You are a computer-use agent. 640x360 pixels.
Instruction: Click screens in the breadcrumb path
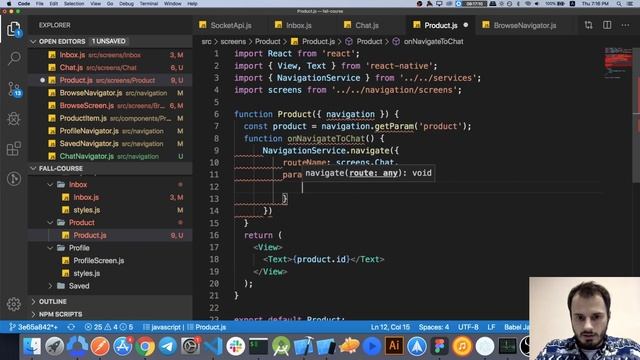(233, 41)
